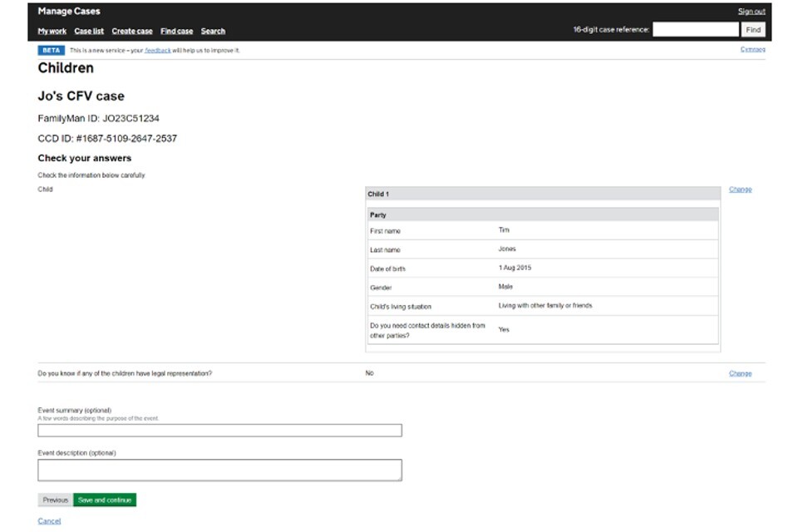Click the Manage Cases header title
This screenshot has height=532, width=798.
[x=69, y=12]
